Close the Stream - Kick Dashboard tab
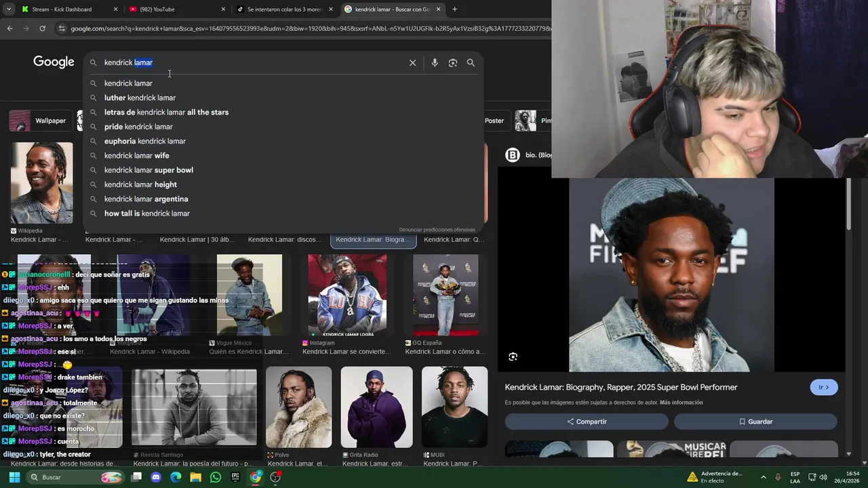Viewport: 868px width, 488px height. 115,9
